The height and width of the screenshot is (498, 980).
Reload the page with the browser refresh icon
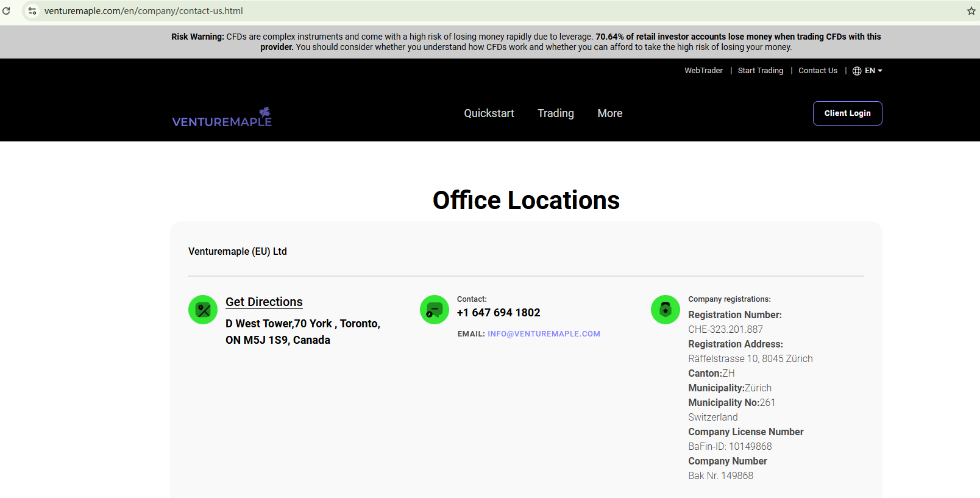coord(6,11)
